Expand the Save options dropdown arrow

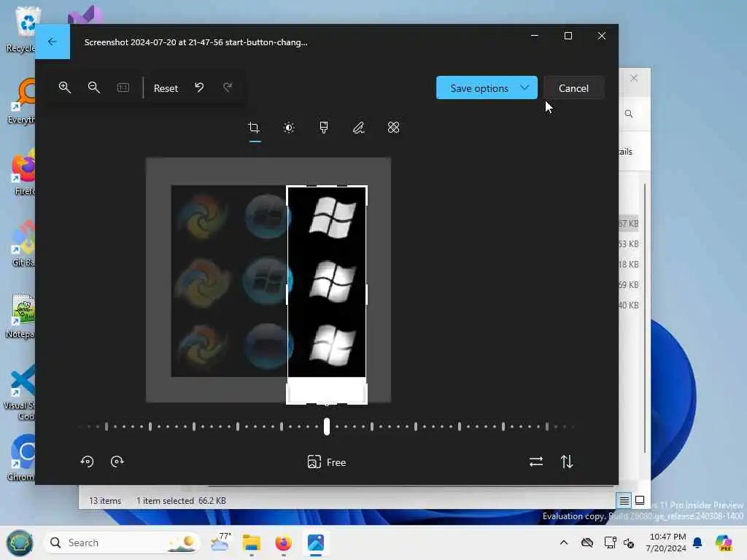click(x=525, y=87)
